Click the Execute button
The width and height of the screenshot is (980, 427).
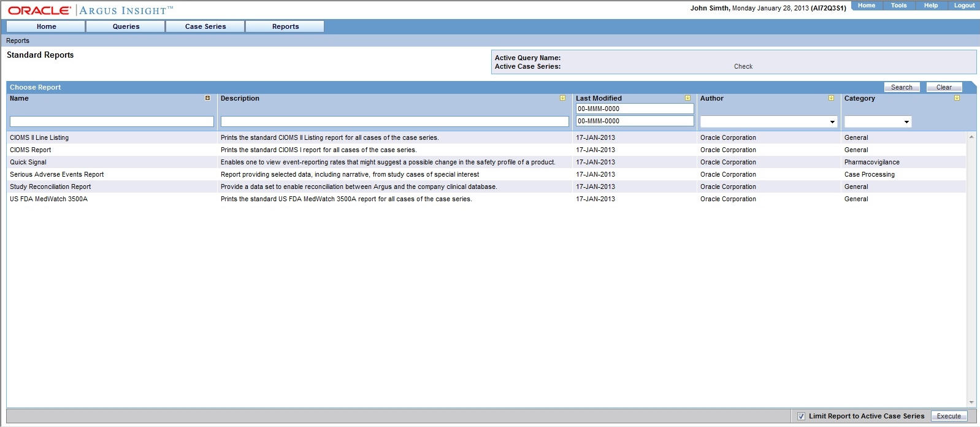949,416
